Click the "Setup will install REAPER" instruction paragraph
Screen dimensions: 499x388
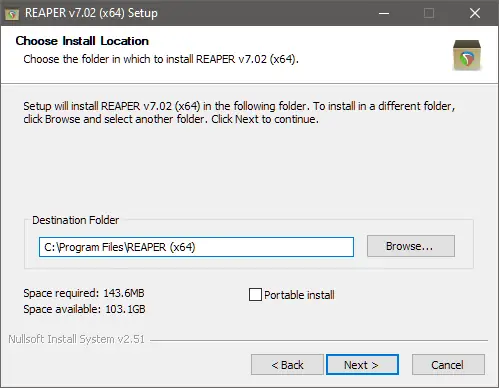point(239,112)
